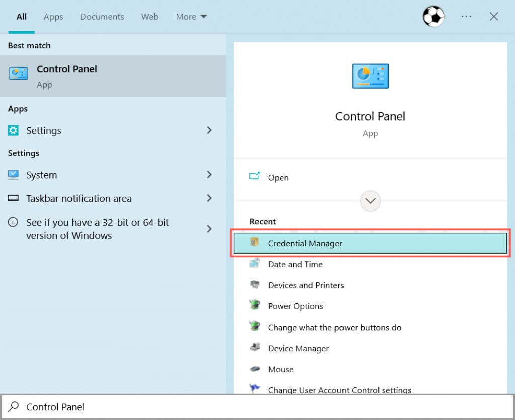This screenshot has height=420, width=515.
Task: Open Date and Time from Recent
Action: [x=370, y=264]
